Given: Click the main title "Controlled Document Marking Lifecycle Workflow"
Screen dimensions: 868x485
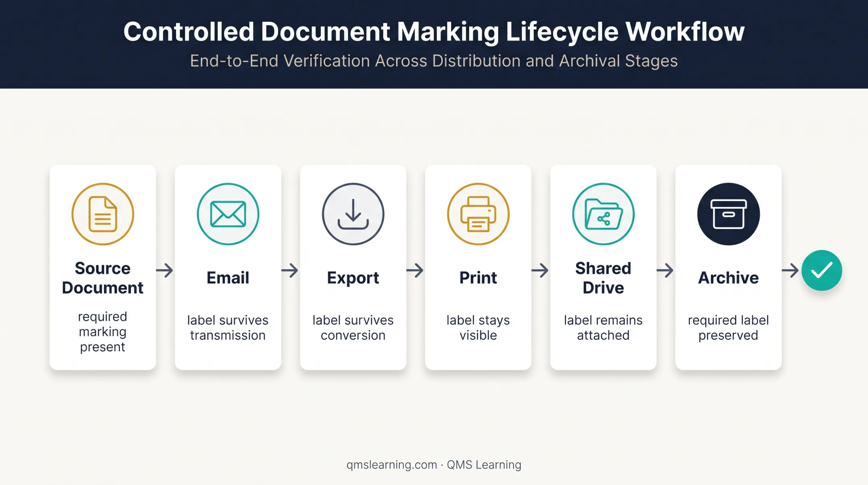Looking at the screenshot, I should pyautogui.click(x=434, y=32).
